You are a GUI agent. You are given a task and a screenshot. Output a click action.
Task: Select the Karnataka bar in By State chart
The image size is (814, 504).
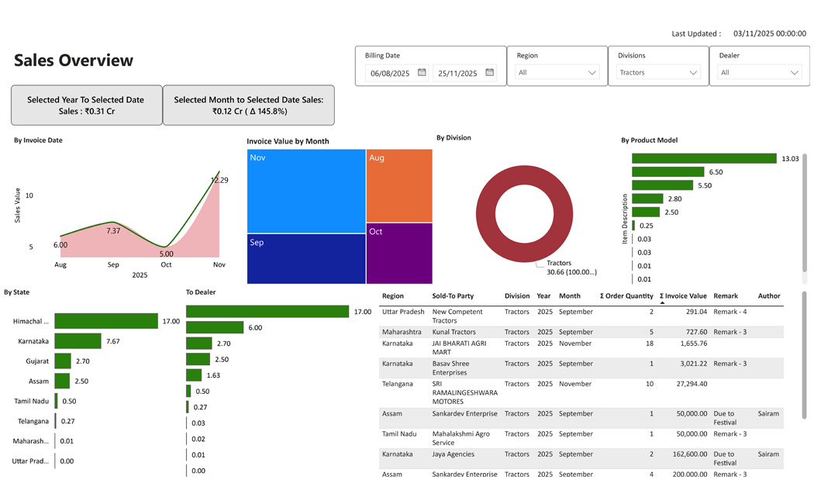pos(78,341)
